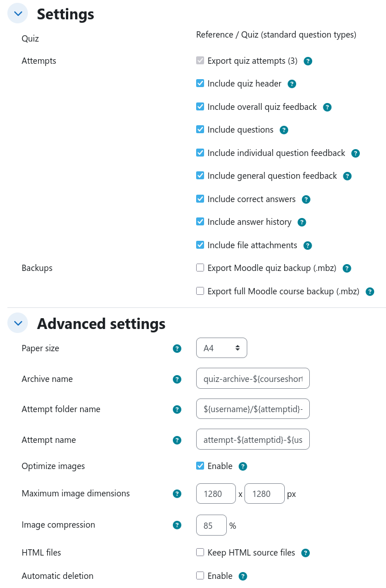Open help for Export Moodle quiz backup
Screen dimensions: 386x588
click(x=347, y=268)
